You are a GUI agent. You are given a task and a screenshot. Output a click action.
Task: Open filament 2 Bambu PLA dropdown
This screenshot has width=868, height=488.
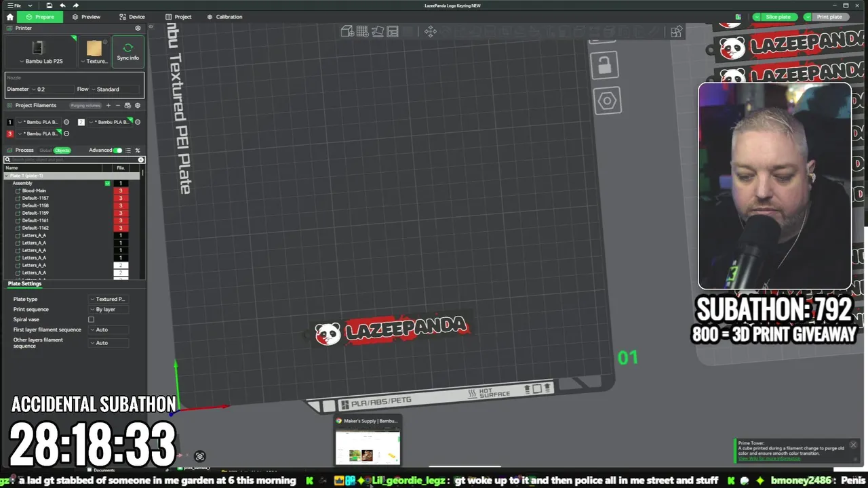pyautogui.click(x=111, y=122)
